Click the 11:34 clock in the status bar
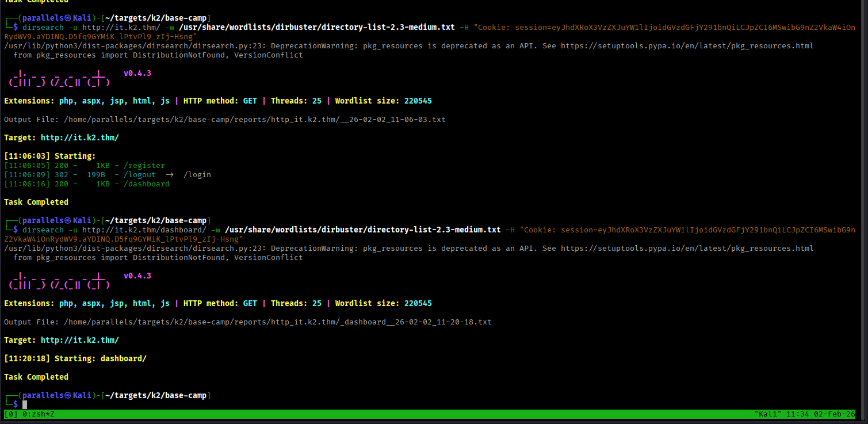Image resolution: width=868 pixels, height=424 pixels. click(x=797, y=414)
